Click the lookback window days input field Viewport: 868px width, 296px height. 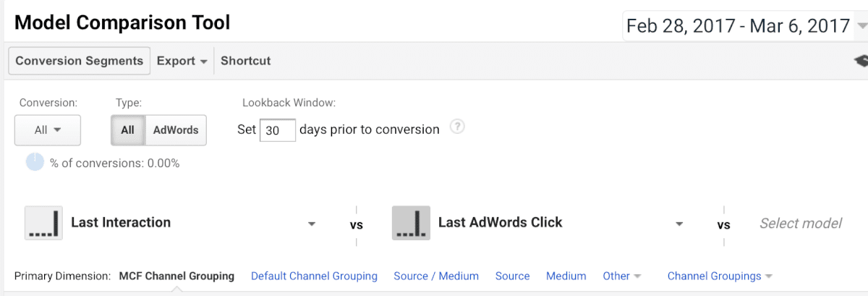(277, 130)
